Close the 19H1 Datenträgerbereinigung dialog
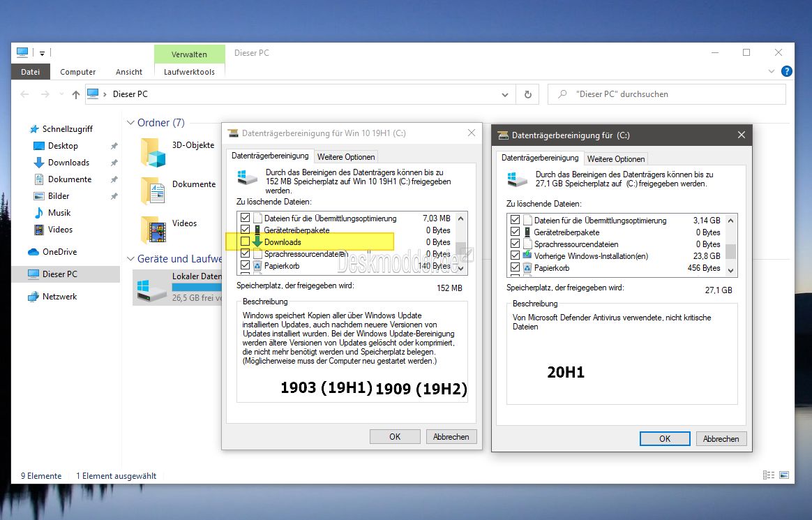Image resolution: width=812 pixels, height=520 pixels. pos(472,133)
